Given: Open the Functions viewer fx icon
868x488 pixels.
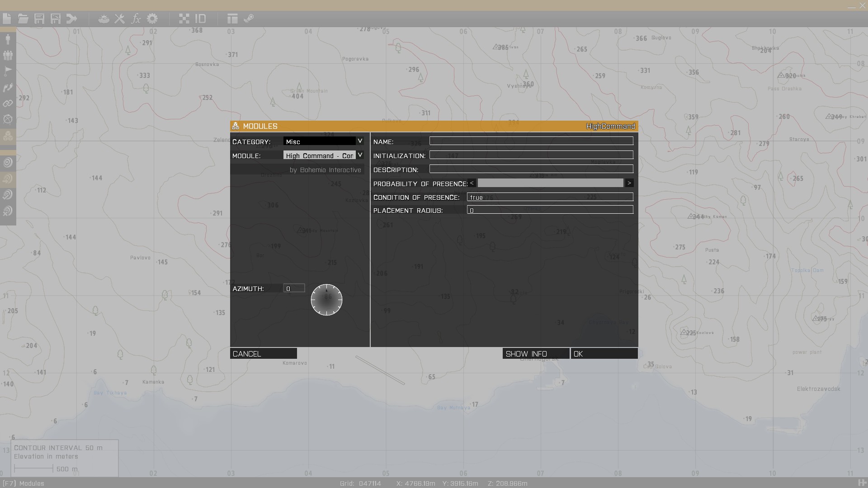Looking at the screenshot, I should click(x=136, y=19).
